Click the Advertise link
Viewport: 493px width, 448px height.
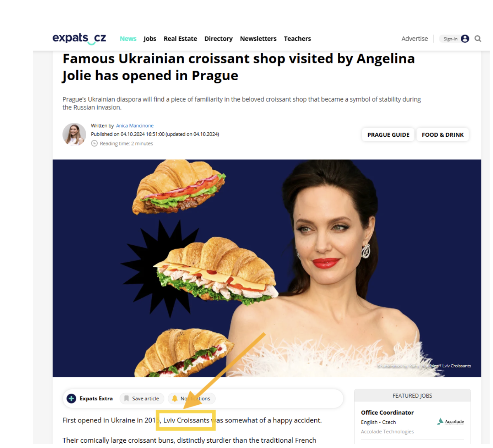point(415,39)
